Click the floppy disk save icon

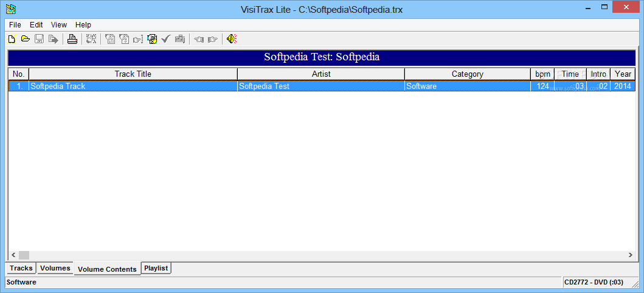(x=39, y=39)
